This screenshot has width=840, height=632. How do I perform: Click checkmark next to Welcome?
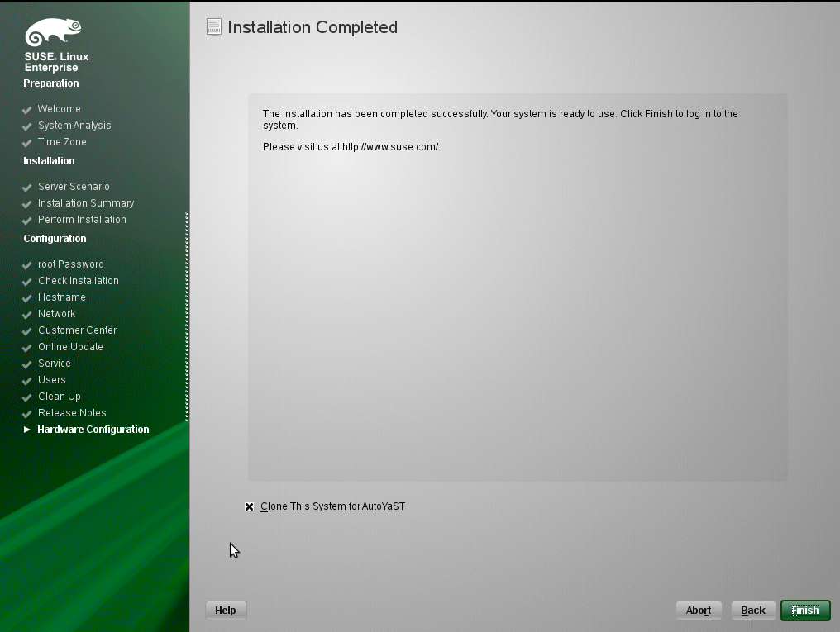26,110
